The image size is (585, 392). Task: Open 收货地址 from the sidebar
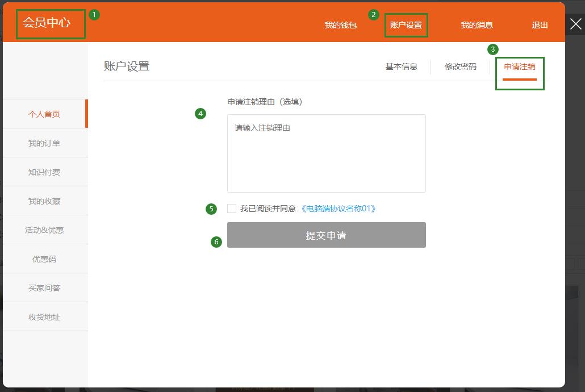coord(44,317)
